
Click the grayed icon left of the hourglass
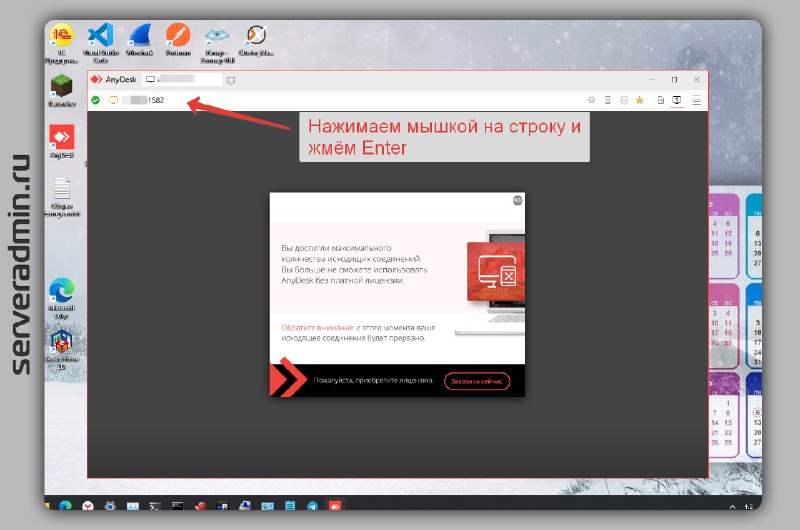click(x=592, y=100)
